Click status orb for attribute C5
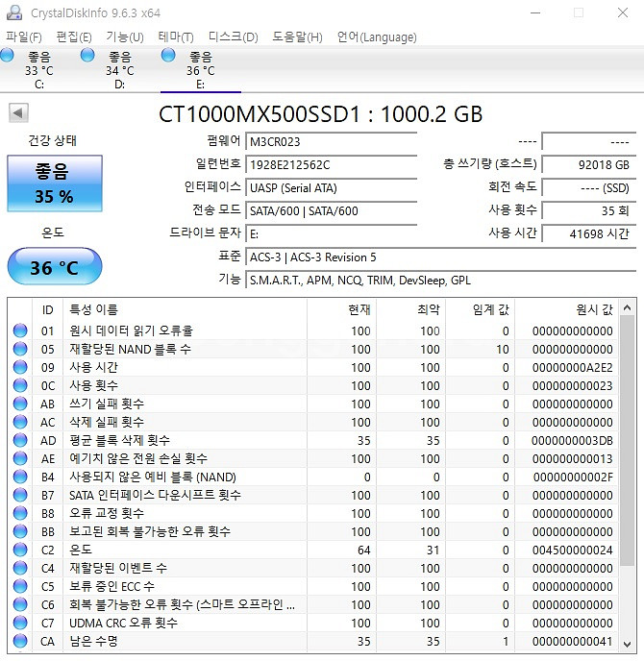Image resolution: width=644 pixels, height=661 pixels. click(x=20, y=586)
